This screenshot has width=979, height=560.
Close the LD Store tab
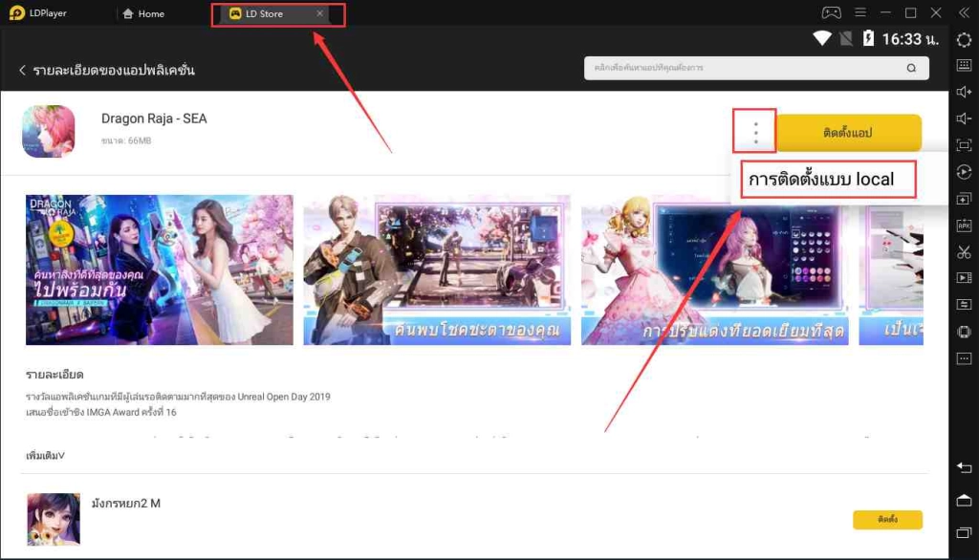319,13
